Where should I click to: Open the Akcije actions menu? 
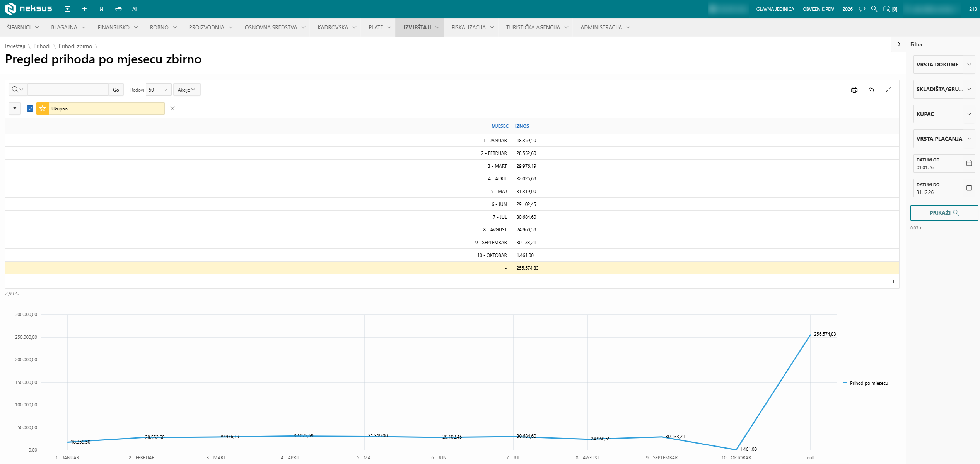(x=186, y=90)
